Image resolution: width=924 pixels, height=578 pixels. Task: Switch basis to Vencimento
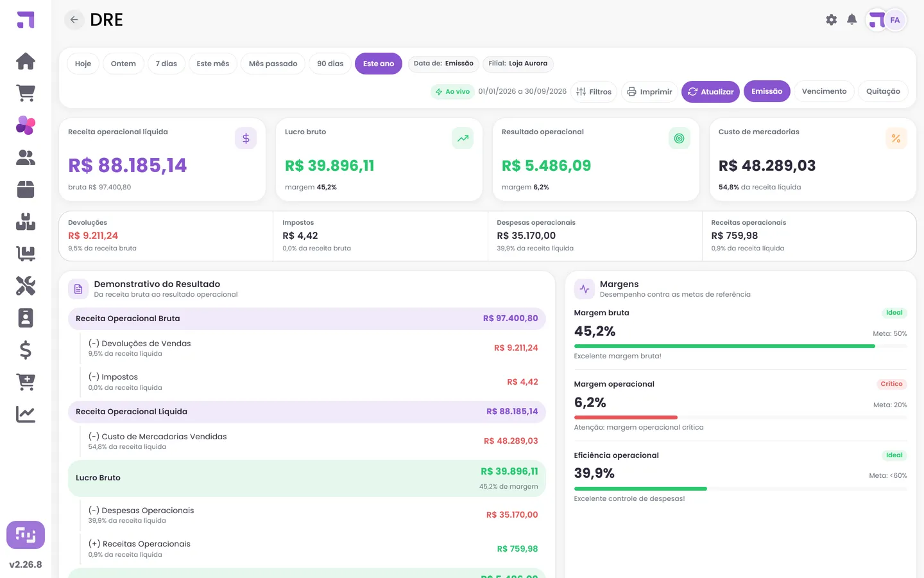pos(824,91)
